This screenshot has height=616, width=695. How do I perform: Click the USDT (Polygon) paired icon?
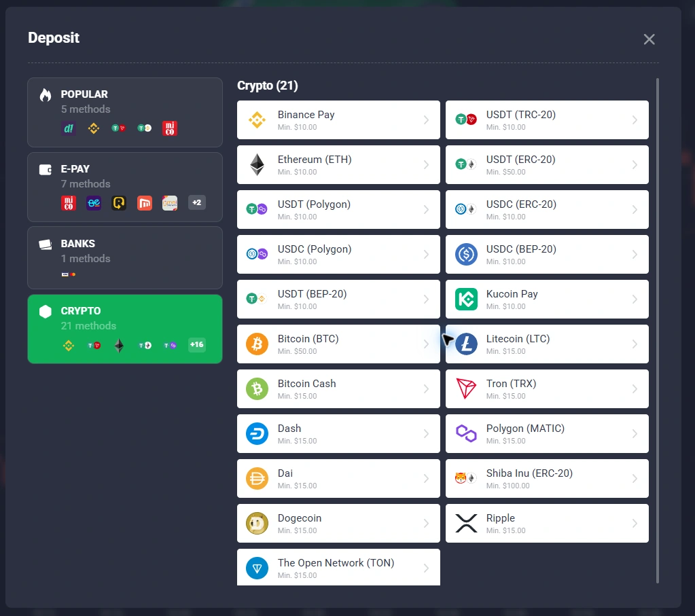(257, 209)
